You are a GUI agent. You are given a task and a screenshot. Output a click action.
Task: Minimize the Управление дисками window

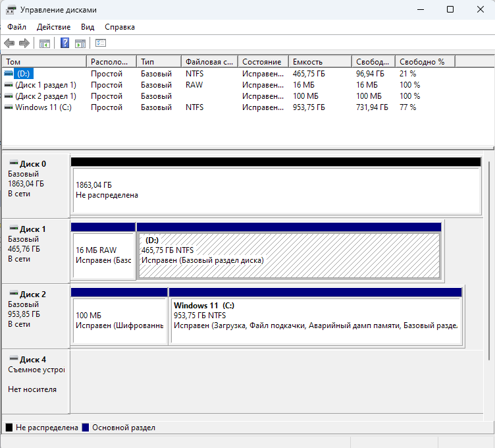coord(421,9)
